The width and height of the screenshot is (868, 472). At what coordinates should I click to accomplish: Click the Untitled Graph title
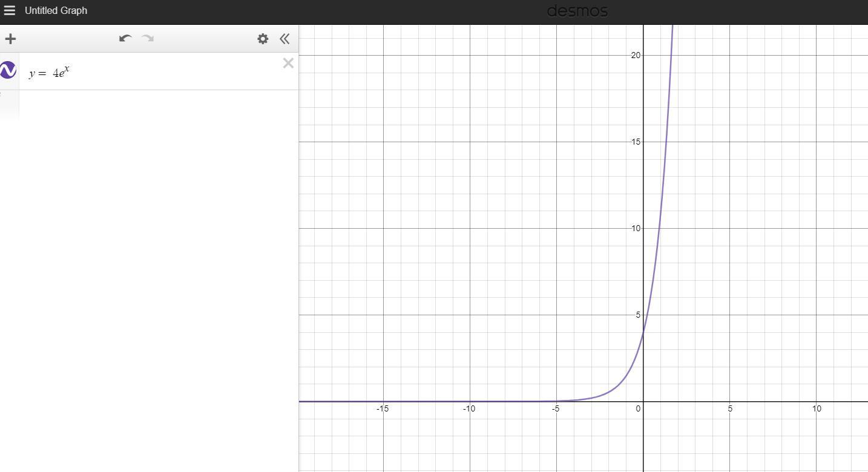click(x=56, y=10)
